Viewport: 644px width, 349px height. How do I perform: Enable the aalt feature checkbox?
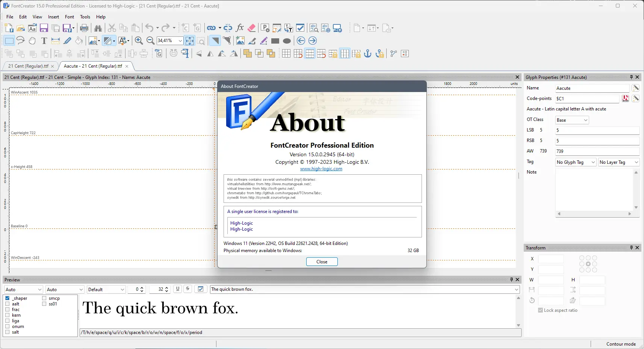[x=7, y=304]
